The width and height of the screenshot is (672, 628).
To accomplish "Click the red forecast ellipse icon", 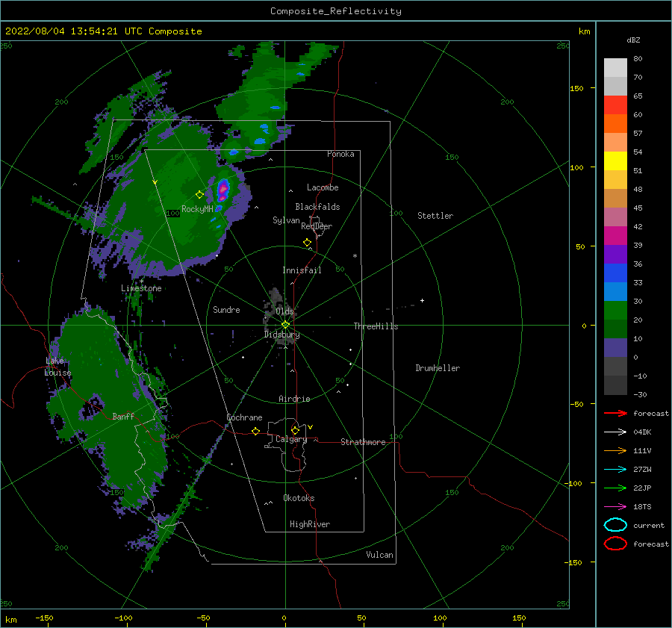I will pyautogui.click(x=615, y=544).
